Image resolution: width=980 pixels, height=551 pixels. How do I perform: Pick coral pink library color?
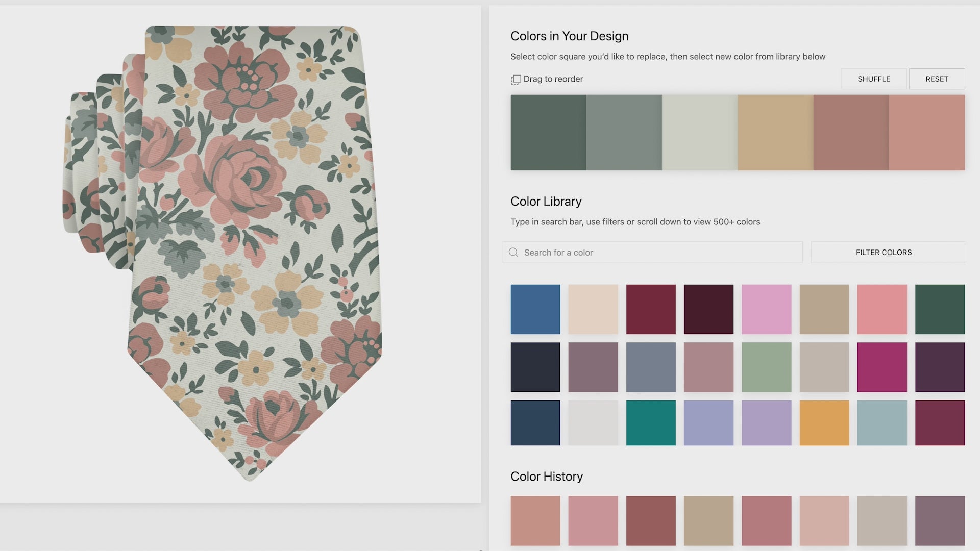point(882,309)
